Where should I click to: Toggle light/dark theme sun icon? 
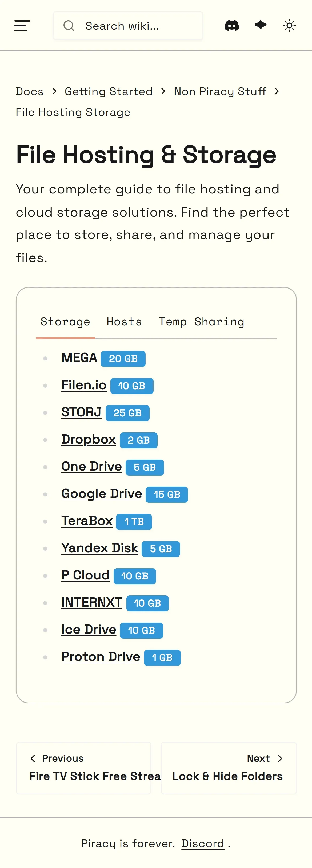click(289, 26)
